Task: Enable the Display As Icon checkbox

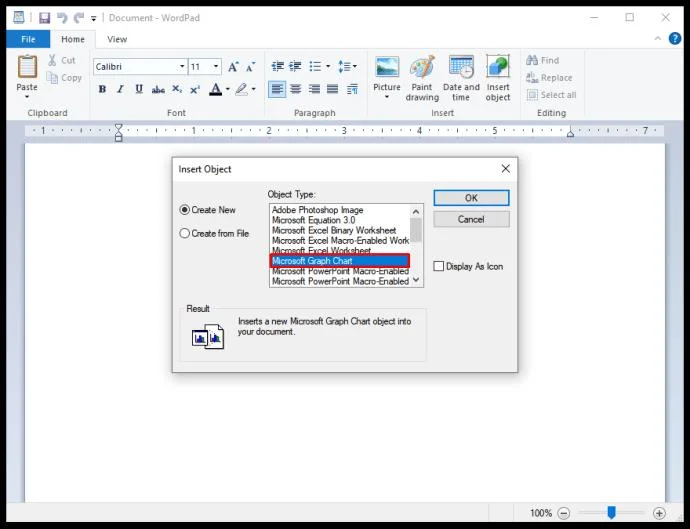Action: (438, 266)
